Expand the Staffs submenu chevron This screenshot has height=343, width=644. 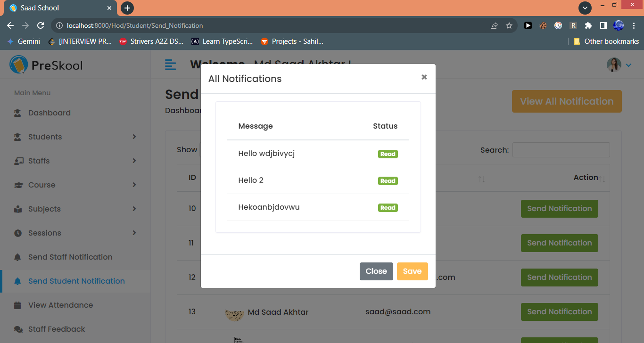point(134,161)
